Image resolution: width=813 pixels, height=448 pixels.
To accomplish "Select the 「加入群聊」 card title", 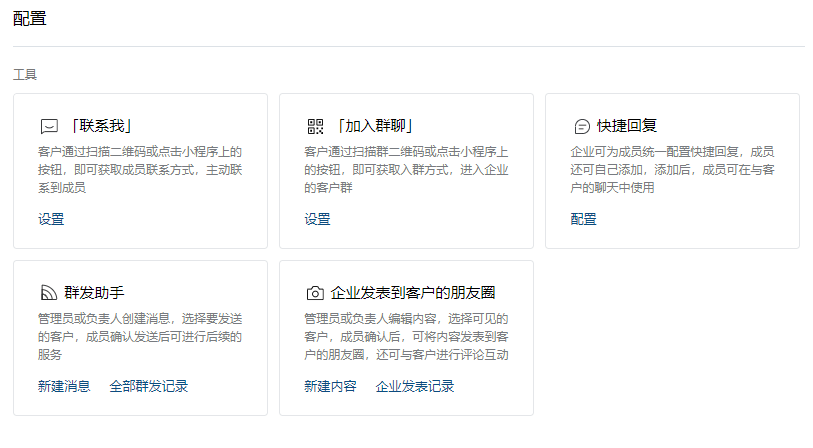I will point(375,126).
